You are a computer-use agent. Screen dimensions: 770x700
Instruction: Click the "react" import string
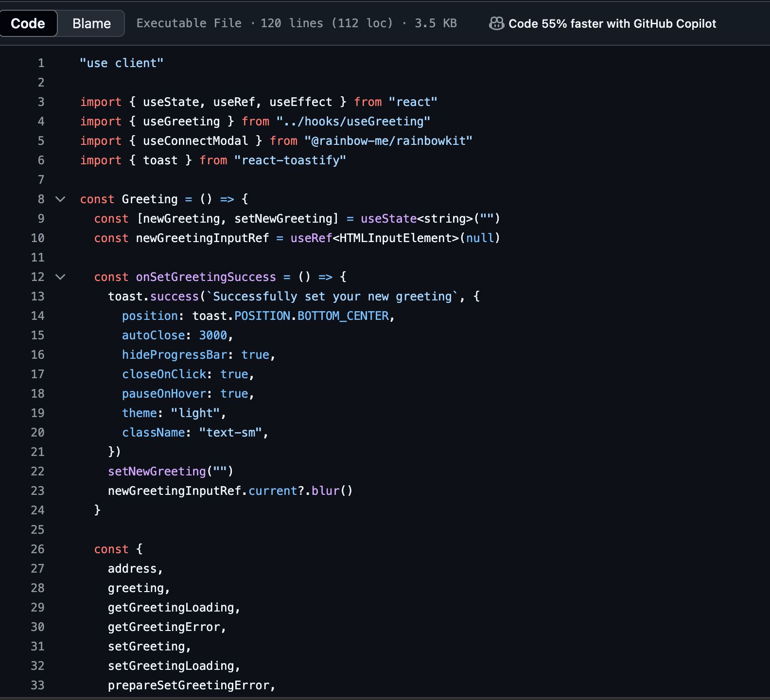point(413,102)
